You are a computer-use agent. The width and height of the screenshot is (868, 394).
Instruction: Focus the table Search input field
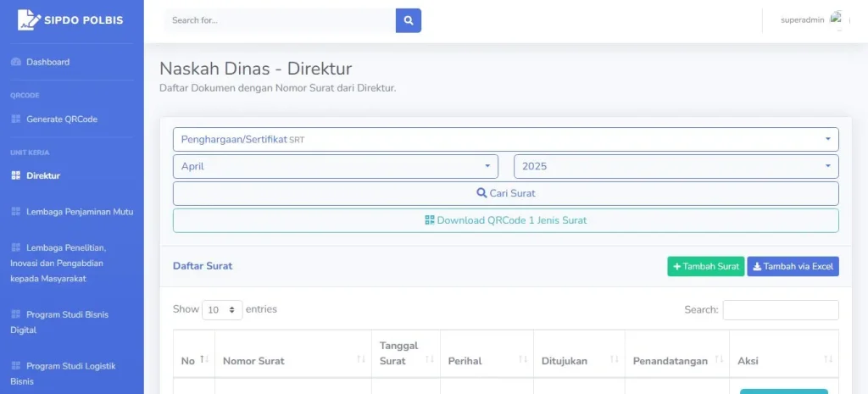780,310
